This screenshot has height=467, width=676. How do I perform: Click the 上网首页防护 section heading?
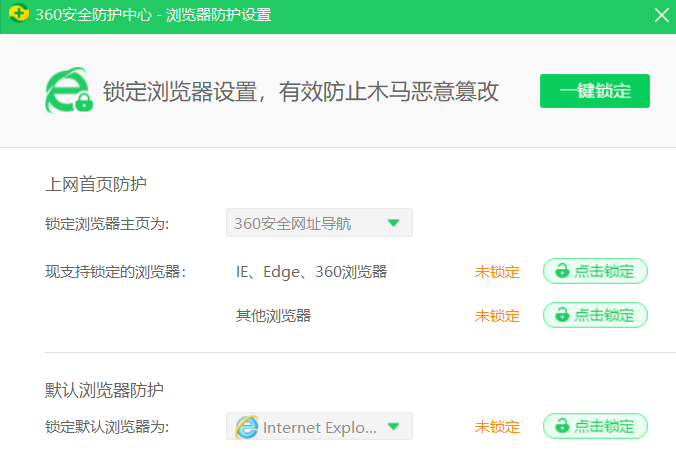click(96, 184)
